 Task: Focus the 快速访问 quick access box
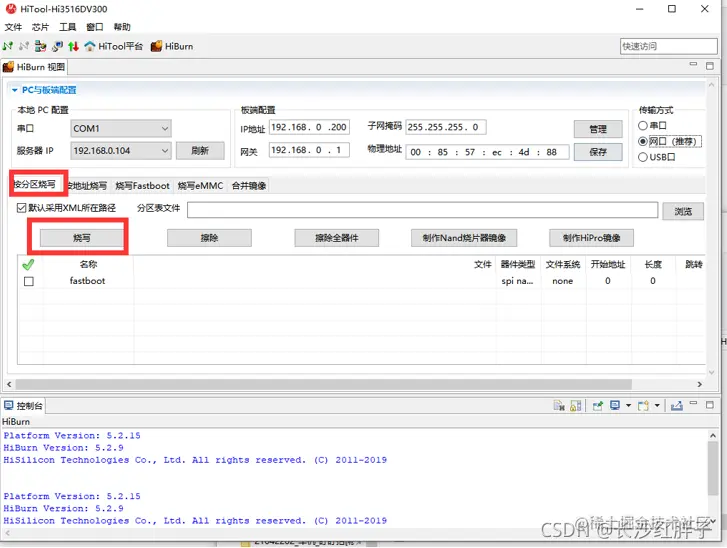(669, 46)
